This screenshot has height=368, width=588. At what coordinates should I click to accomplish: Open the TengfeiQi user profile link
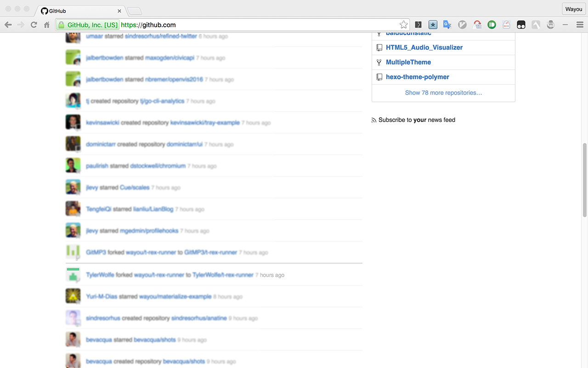coord(99,209)
